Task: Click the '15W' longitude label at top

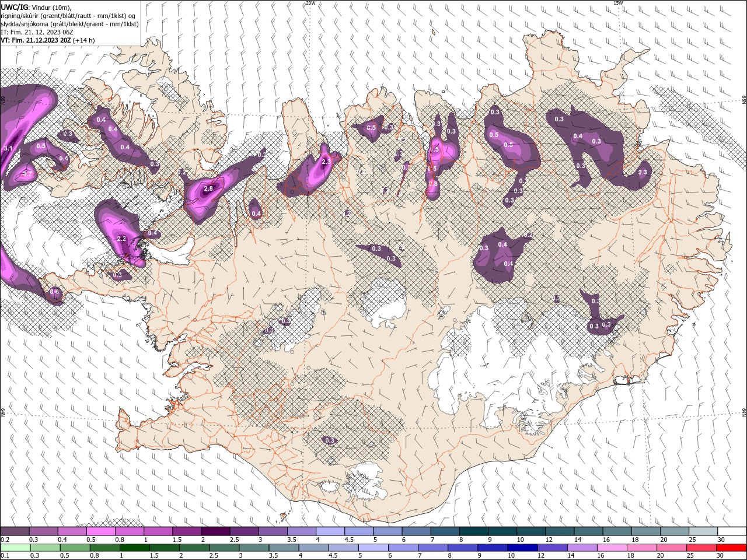Action: coord(617,3)
